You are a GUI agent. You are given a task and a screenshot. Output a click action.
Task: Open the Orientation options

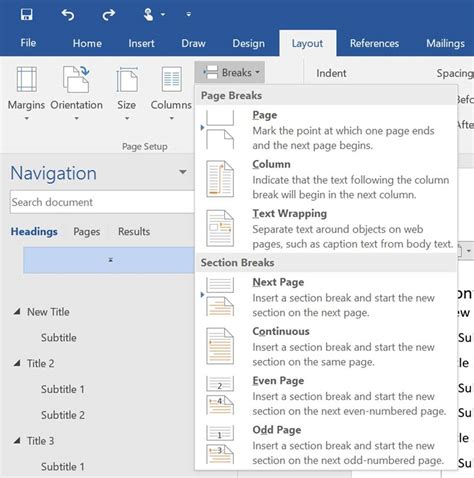click(76, 93)
